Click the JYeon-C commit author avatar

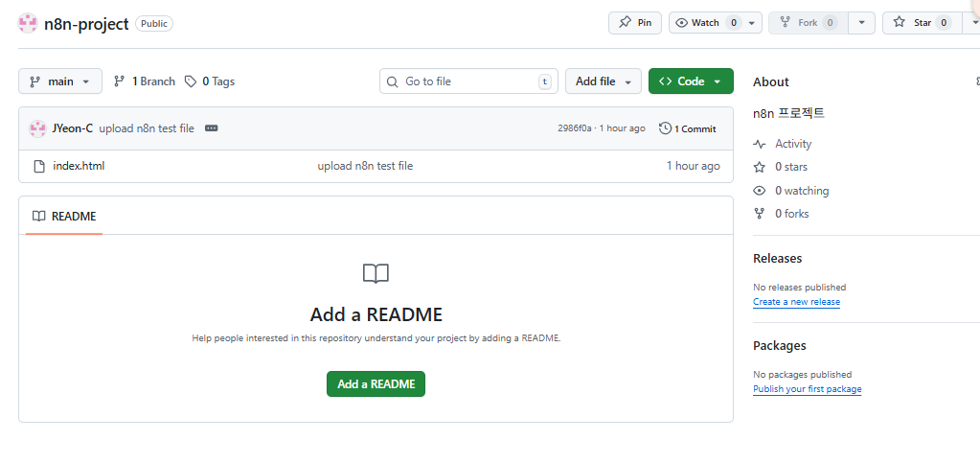38,128
